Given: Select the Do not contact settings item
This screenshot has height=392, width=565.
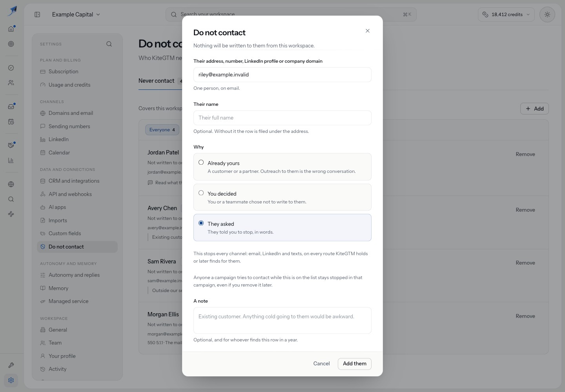Looking at the screenshot, I should pos(77,247).
